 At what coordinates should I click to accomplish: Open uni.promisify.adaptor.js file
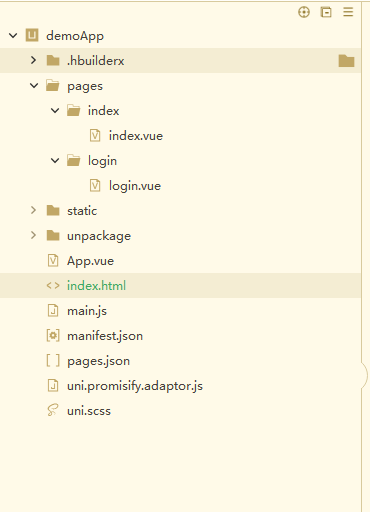pyautogui.click(x=135, y=386)
